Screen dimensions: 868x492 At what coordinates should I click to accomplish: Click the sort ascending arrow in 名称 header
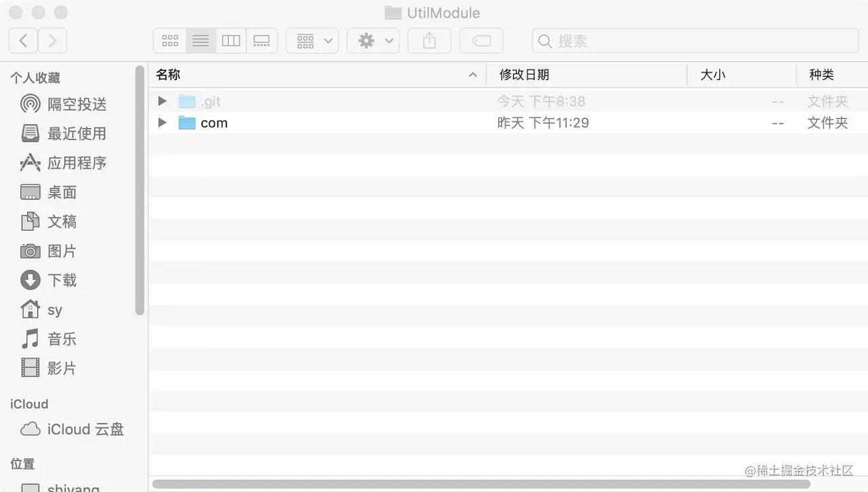point(473,75)
